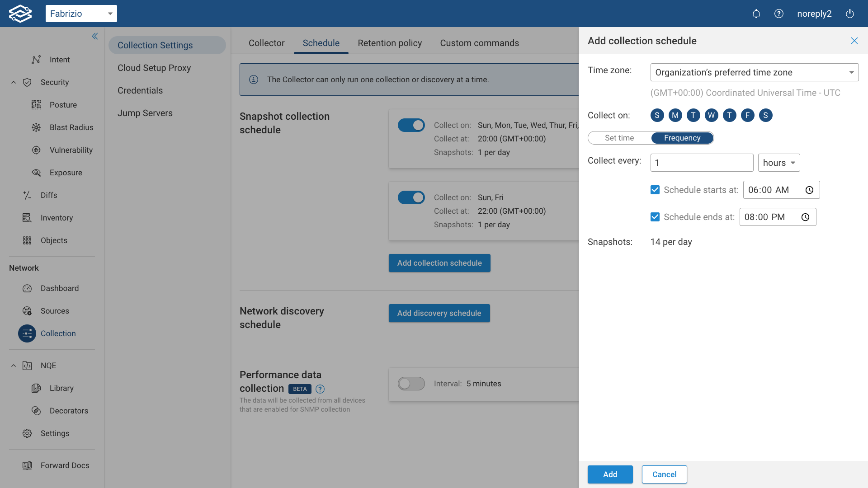
Task: Open the help question mark icon
Action: 778,14
